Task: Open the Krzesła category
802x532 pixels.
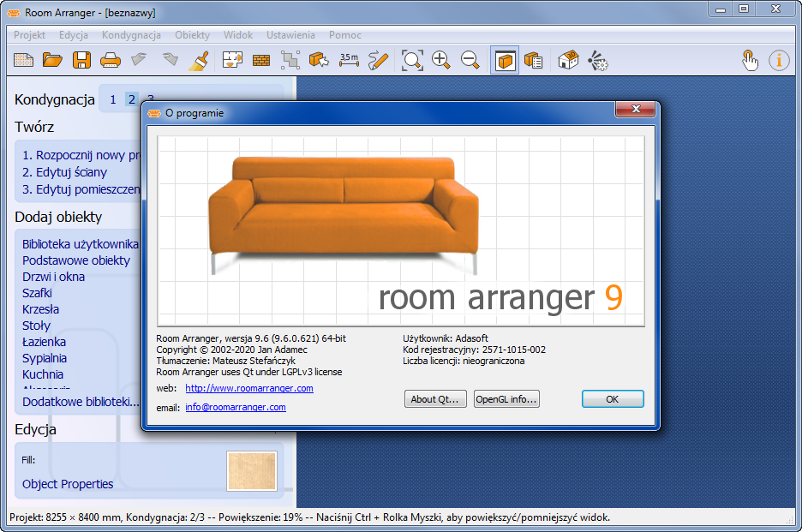Action: (x=40, y=310)
